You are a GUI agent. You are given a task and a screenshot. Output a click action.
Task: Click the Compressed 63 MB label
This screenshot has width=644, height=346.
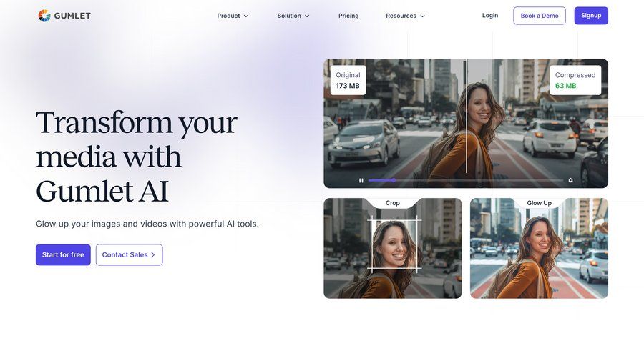click(x=575, y=81)
